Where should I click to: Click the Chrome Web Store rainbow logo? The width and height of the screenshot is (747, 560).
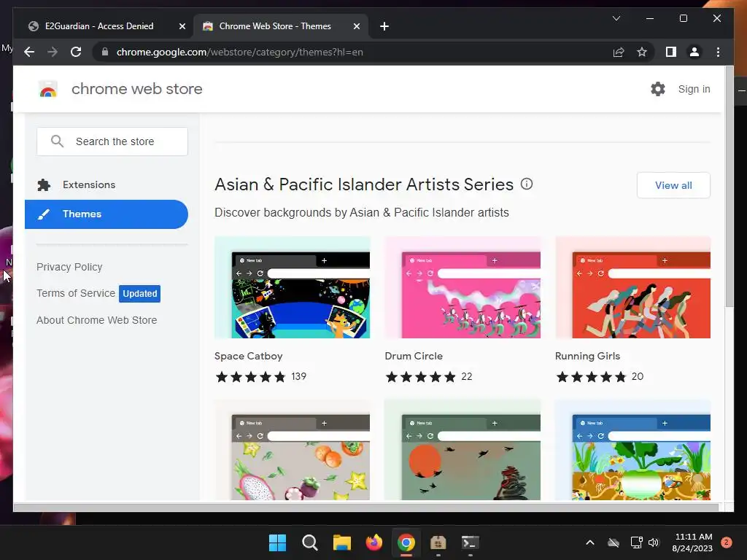47,89
